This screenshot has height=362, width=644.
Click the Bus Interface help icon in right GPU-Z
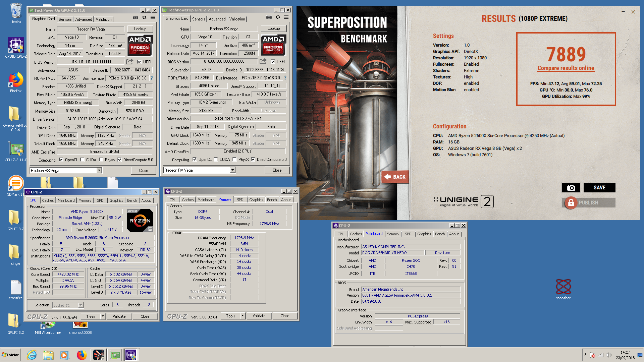pyautogui.click(x=285, y=78)
